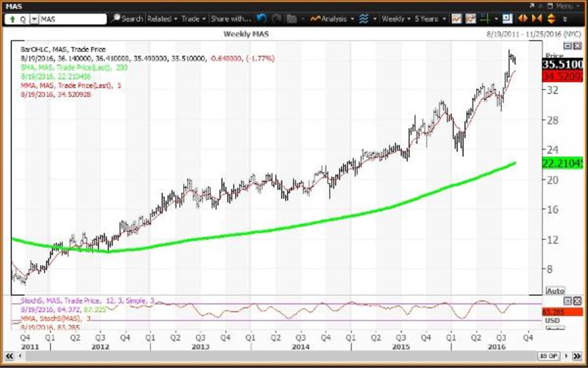This screenshot has width=588, height=368.
Task: Click the red 34.5209 MMA price label
Action: click(x=563, y=76)
